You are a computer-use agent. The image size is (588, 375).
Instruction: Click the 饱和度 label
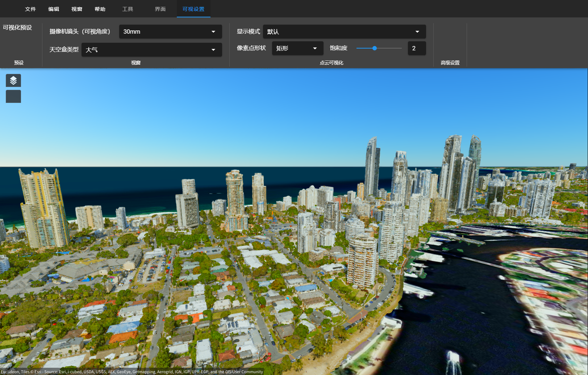338,48
